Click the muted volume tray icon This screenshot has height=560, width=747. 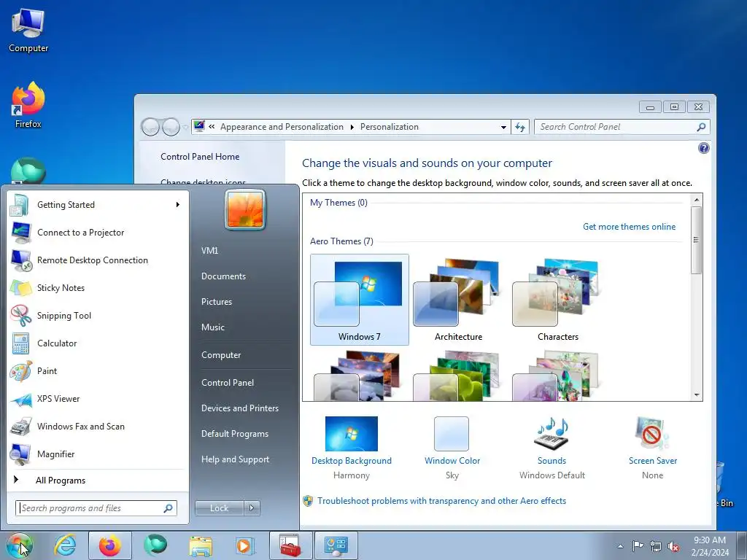tap(673, 546)
